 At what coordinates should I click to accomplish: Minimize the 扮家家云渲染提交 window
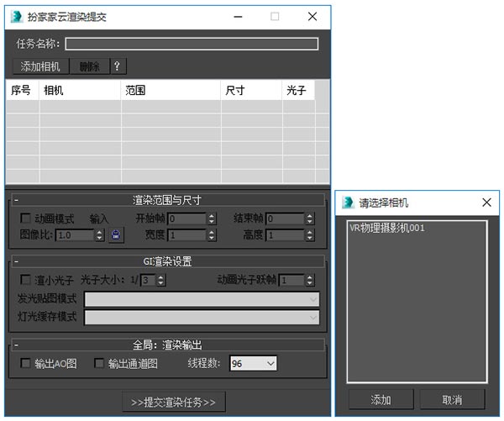click(238, 17)
